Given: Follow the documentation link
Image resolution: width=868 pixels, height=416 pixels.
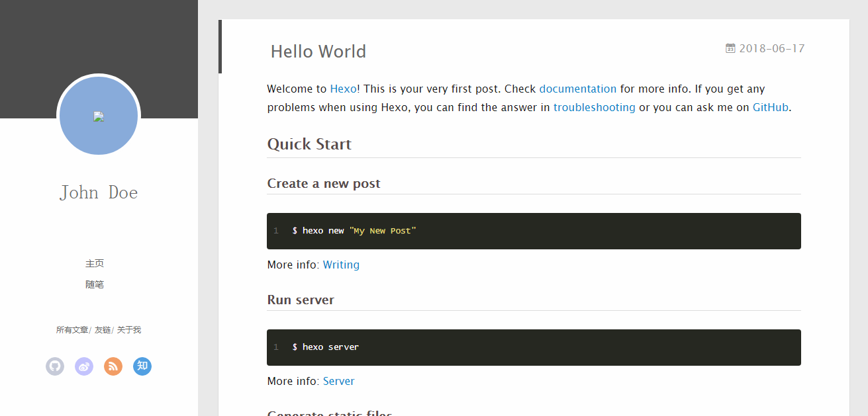Looking at the screenshot, I should pos(578,89).
